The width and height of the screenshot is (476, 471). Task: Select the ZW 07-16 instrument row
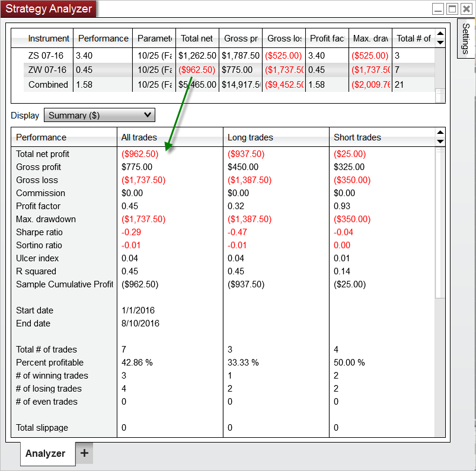click(47, 69)
